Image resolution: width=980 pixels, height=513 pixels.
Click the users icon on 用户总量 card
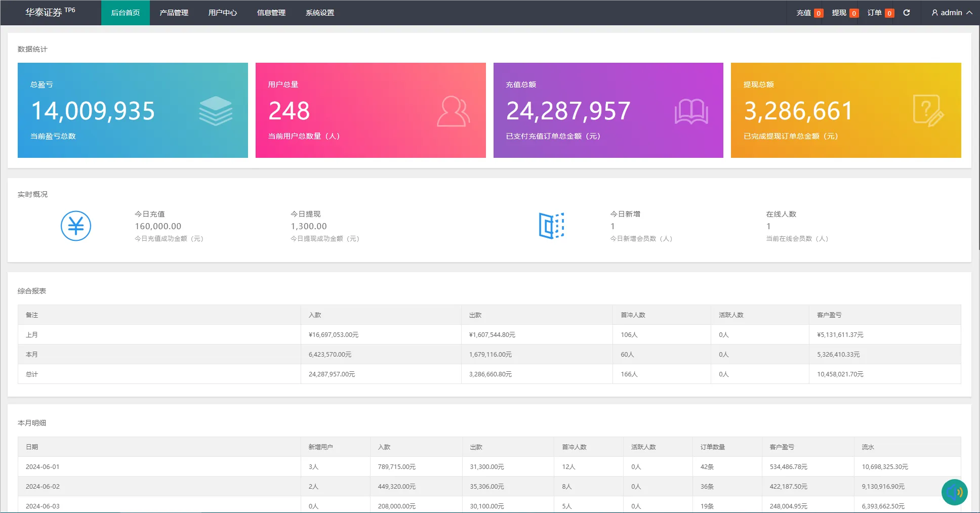click(x=453, y=111)
